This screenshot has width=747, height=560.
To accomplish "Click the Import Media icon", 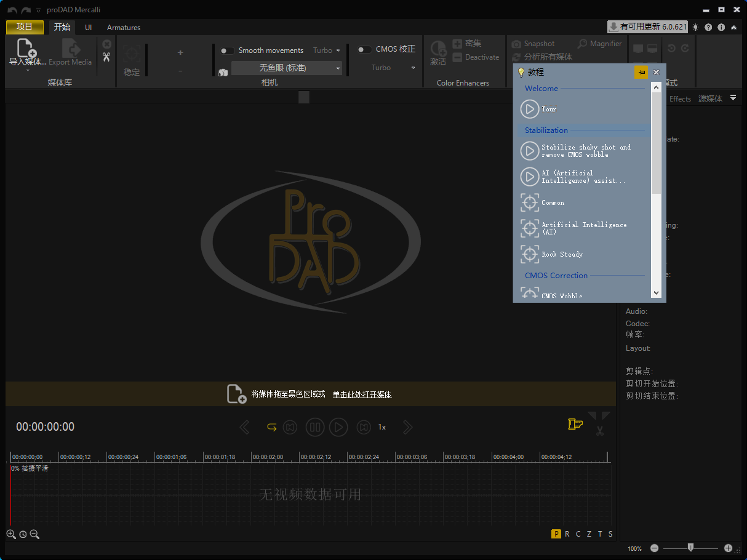I will click(26, 49).
